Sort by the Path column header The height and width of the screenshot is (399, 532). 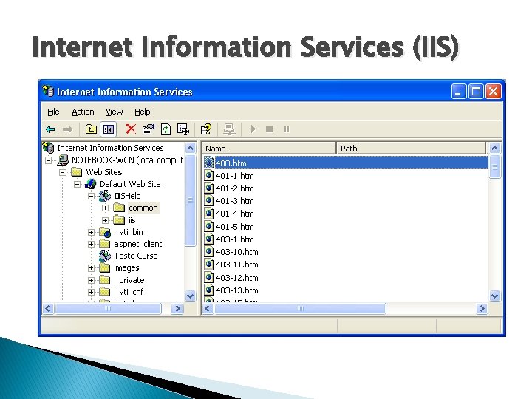[x=411, y=149]
